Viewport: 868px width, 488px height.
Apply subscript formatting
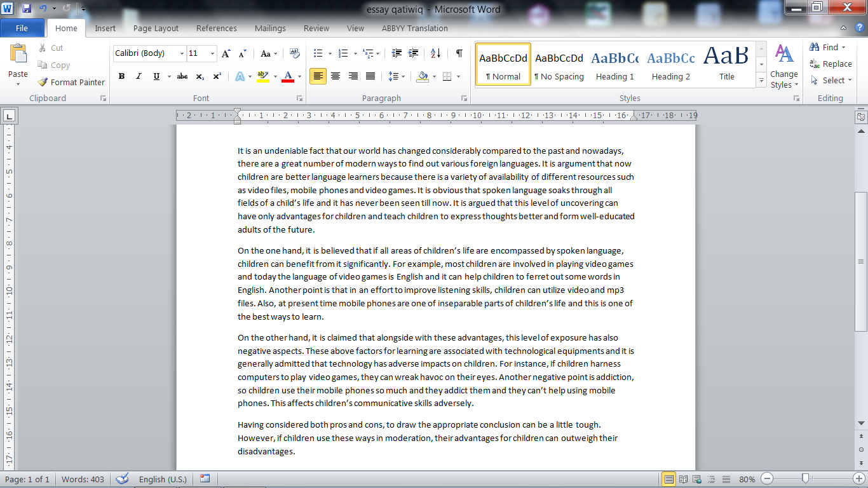tap(200, 76)
